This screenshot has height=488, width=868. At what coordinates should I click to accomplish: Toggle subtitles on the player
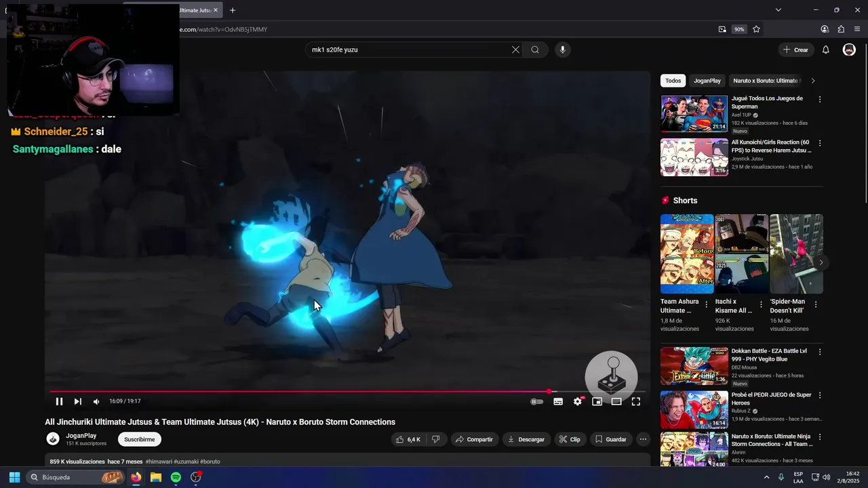pyautogui.click(x=558, y=402)
